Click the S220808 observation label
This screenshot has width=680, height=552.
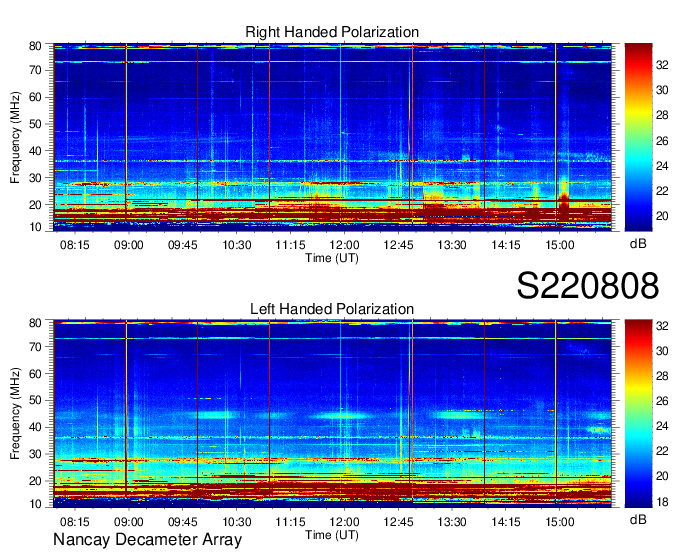pyautogui.click(x=588, y=286)
